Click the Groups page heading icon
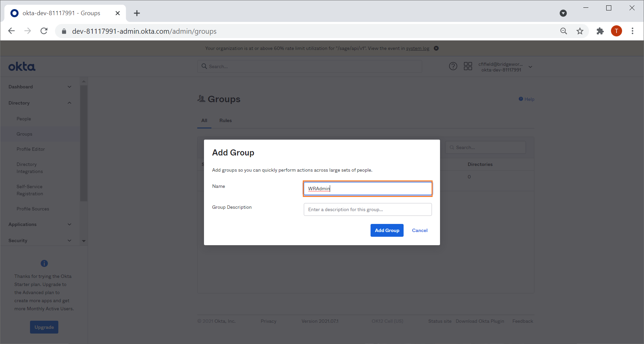Screen dimensions: 644x344 pos(201,98)
